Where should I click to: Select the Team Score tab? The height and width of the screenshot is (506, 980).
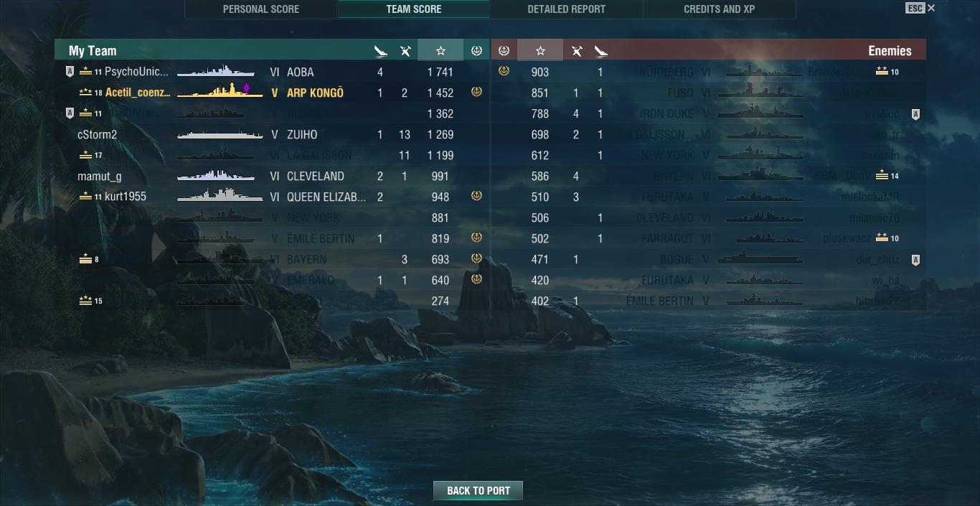[x=414, y=9]
